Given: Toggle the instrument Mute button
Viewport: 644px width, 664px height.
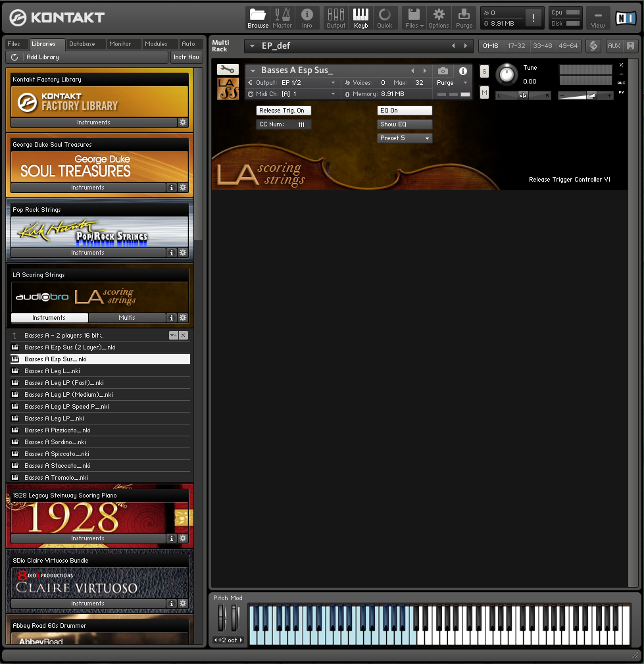Looking at the screenshot, I should [x=484, y=92].
